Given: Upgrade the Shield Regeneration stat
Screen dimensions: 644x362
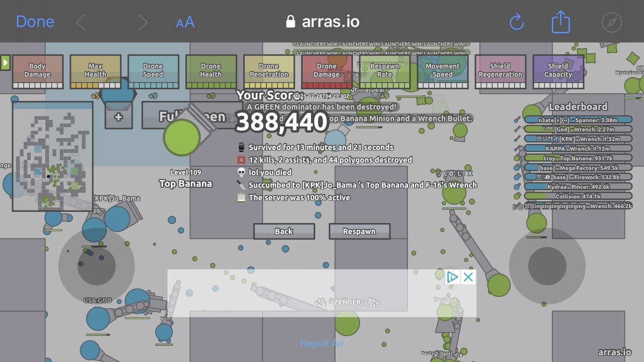Looking at the screenshot, I should coord(501,72).
